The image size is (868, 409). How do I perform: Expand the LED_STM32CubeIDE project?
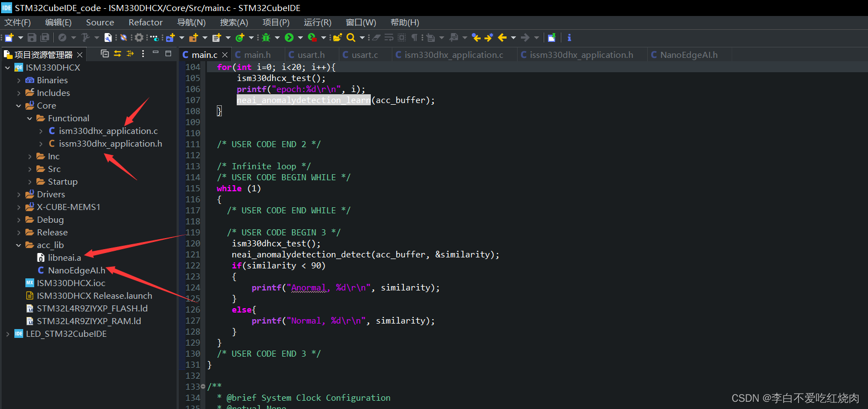pos(7,334)
